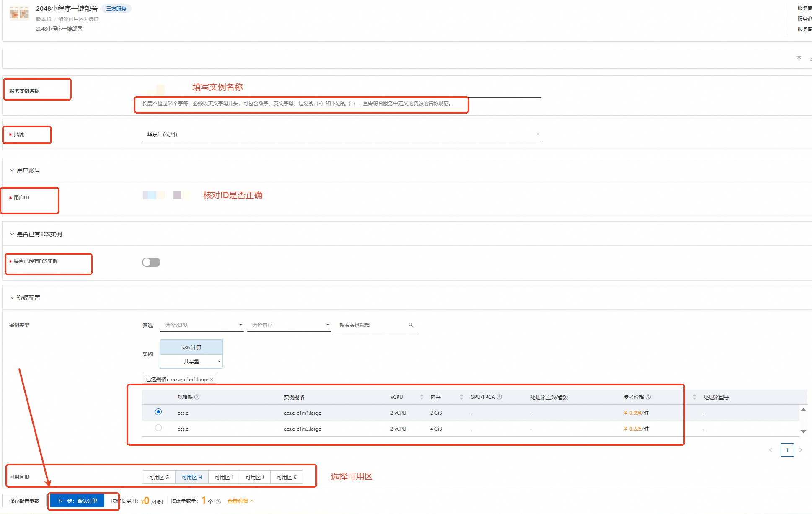Choose availability zone 可用区 G

[x=159, y=477]
